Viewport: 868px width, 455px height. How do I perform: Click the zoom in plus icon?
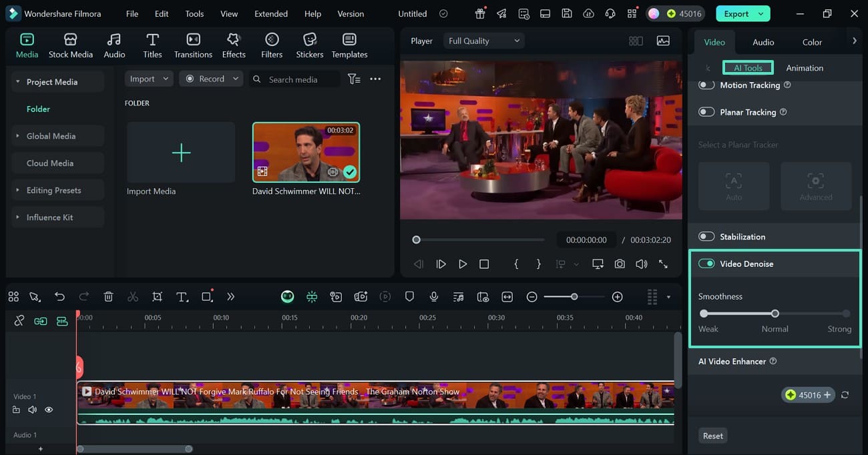[x=618, y=297]
